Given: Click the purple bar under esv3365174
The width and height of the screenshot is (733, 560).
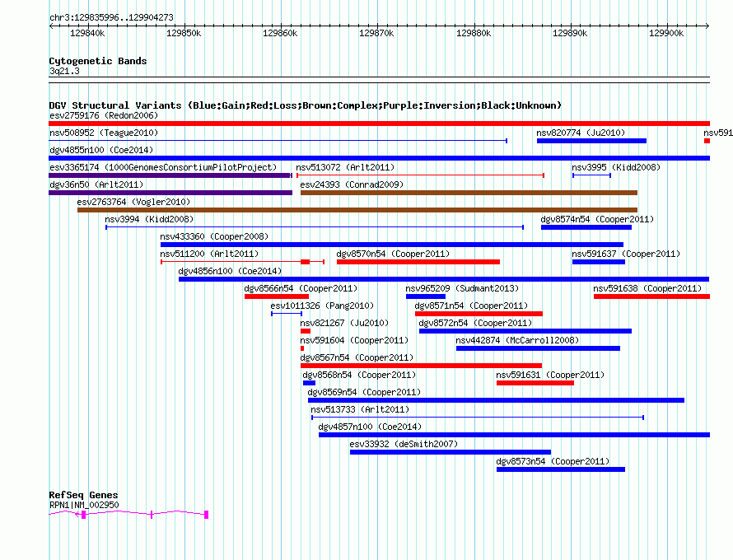Looking at the screenshot, I should click(170, 175).
